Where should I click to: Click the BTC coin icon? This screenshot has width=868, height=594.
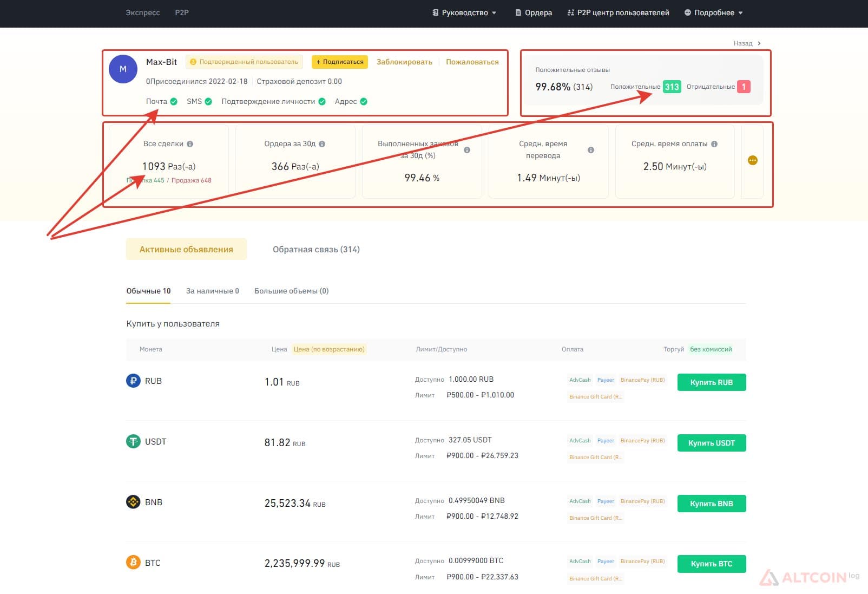pos(133,563)
